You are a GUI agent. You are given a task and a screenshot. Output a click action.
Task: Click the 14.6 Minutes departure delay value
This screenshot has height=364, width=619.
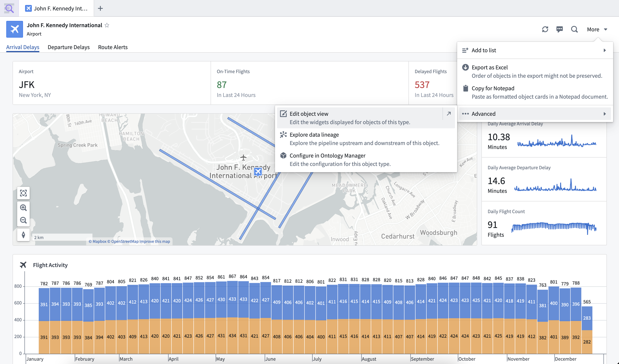click(x=496, y=181)
